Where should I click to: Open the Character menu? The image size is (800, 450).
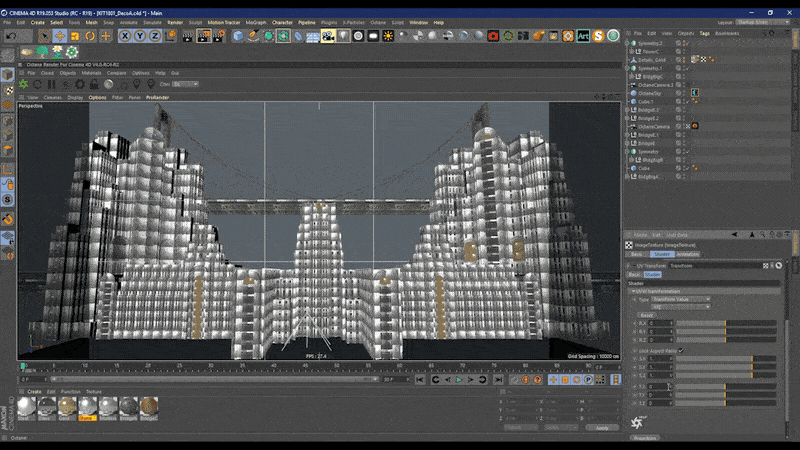282,22
